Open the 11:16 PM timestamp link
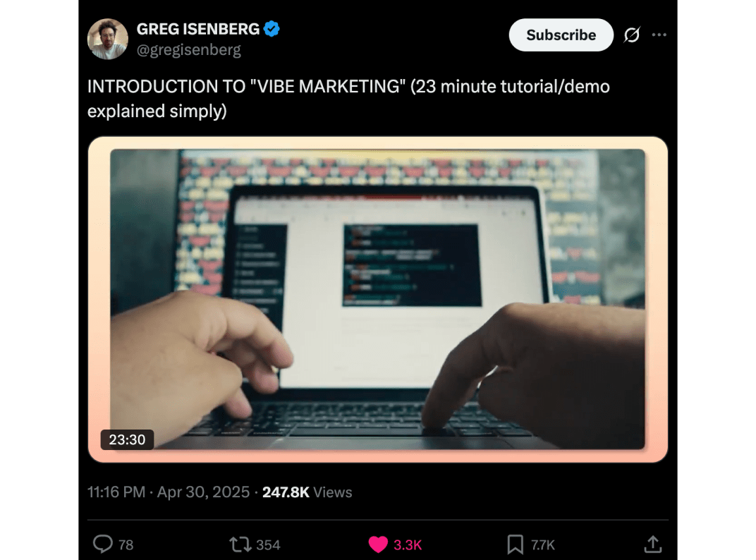 (169, 492)
